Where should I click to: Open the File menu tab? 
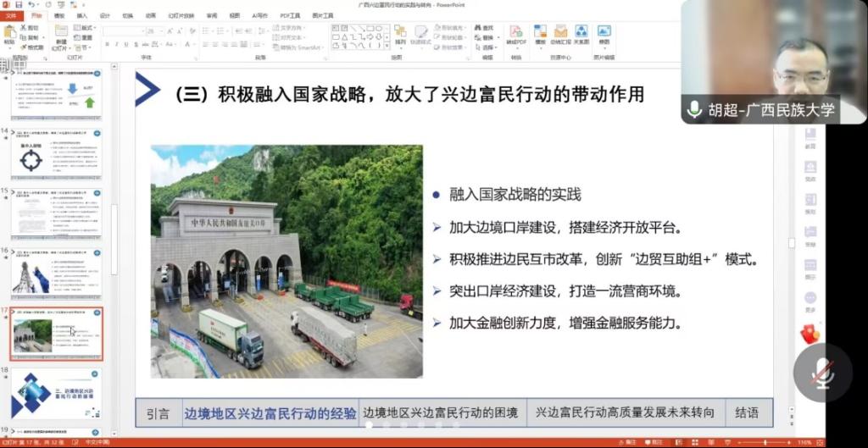[10, 15]
